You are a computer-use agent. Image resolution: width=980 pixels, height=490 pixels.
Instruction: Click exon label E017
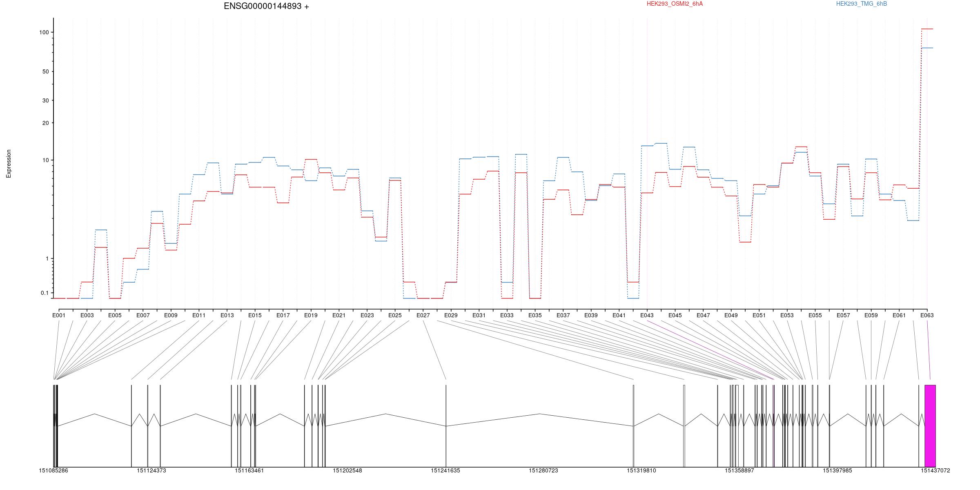point(283,315)
